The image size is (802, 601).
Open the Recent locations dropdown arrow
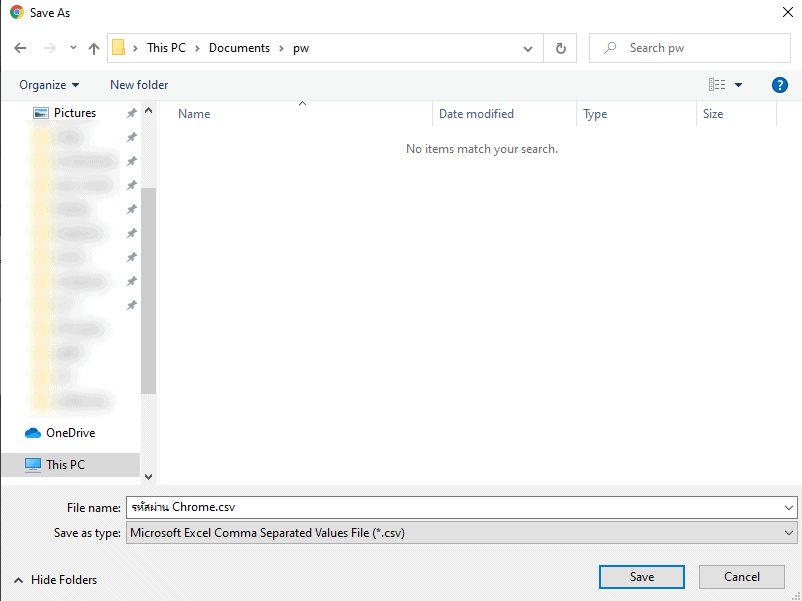click(x=73, y=48)
